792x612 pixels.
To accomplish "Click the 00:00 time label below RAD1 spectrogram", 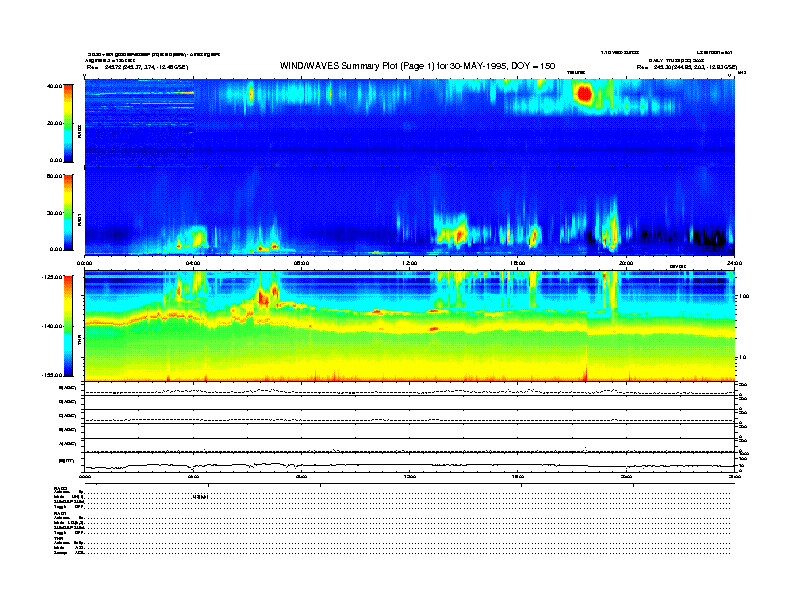I will [84, 263].
